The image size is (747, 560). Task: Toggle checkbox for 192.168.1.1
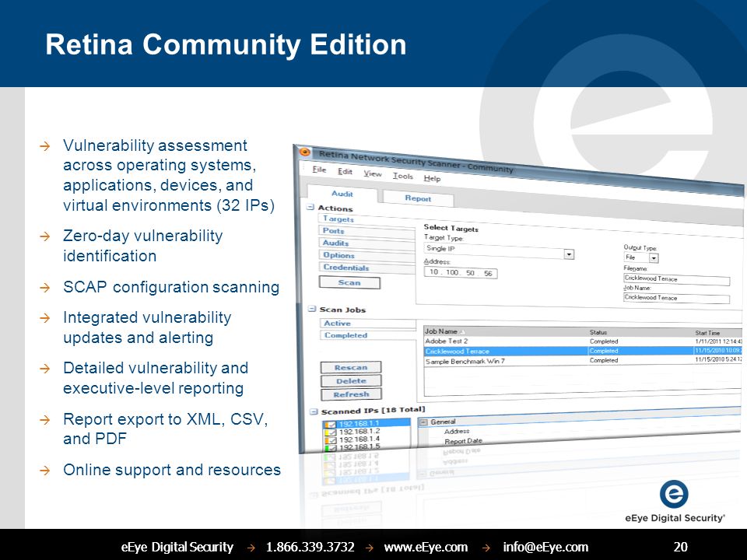[331, 425]
